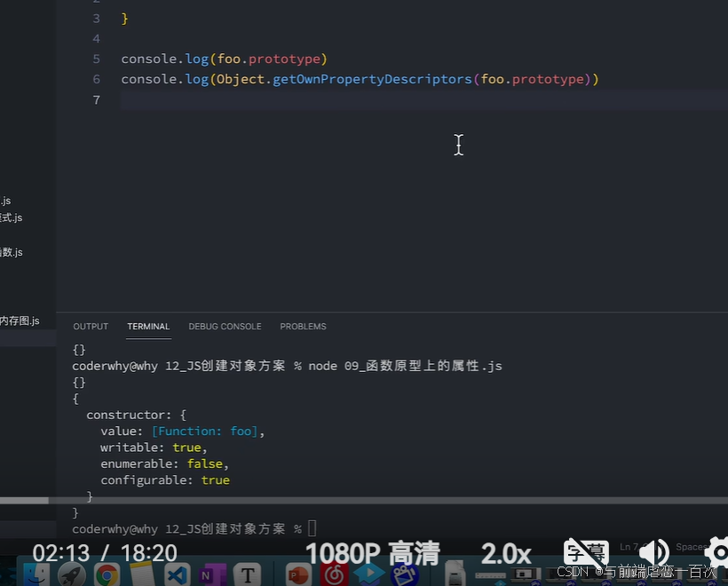Image resolution: width=728 pixels, height=586 pixels.
Task: Click getOwnPropertyDescriptors in line 6
Action: (372, 79)
